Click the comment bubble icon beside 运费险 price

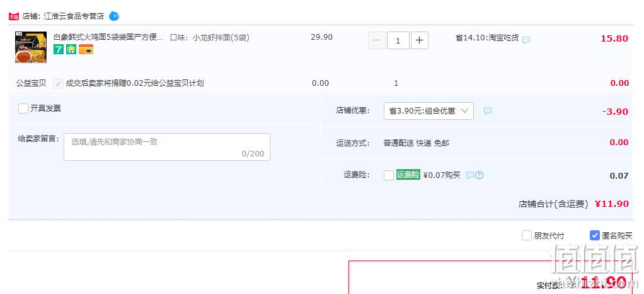470,175
